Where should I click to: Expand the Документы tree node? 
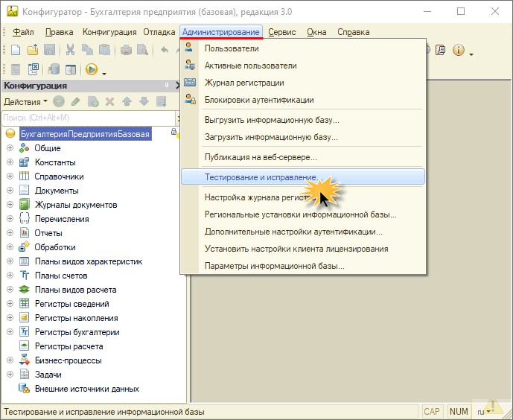pos(10,191)
